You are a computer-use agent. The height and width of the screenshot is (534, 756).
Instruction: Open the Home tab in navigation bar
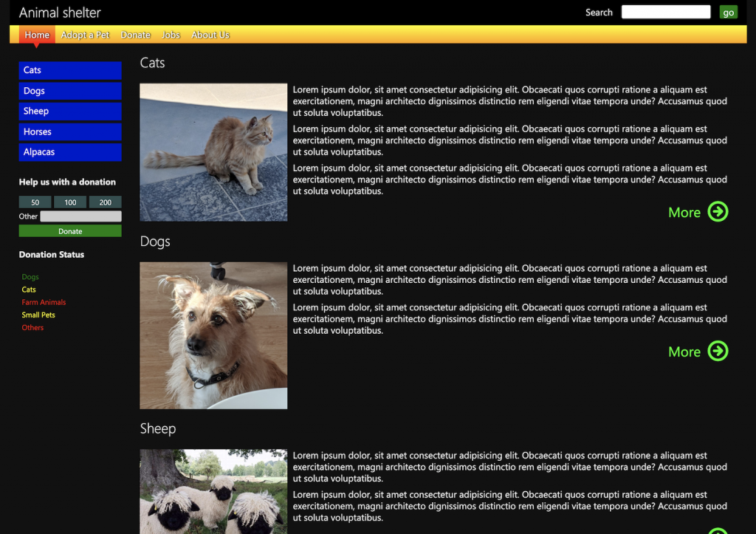(37, 35)
